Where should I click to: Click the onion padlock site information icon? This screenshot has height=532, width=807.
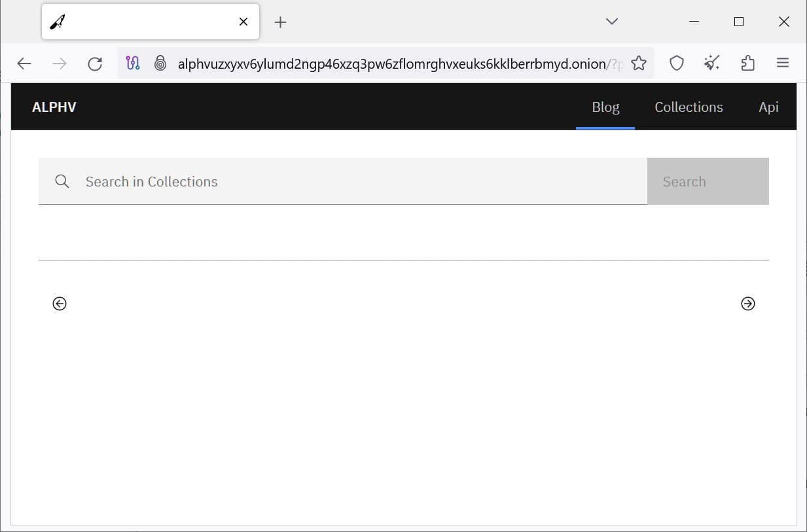click(x=160, y=63)
